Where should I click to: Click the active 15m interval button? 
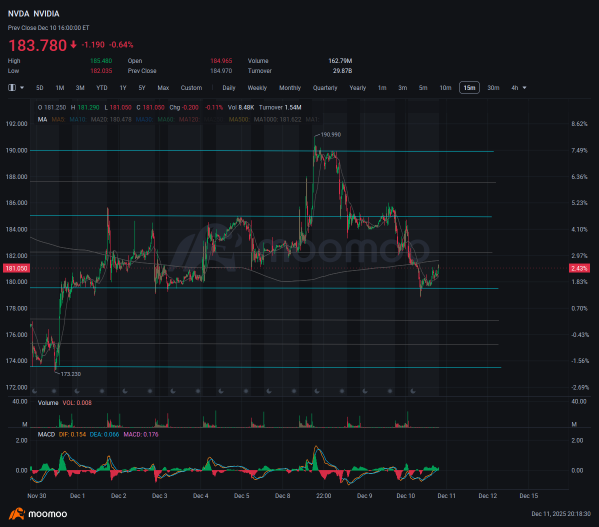pyautogui.click(x=469, y=88)
